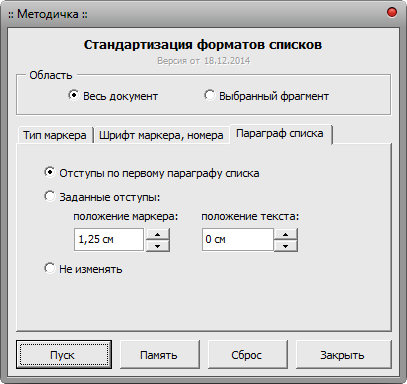Select the 'Весь документ' radio option
The height and width of the screenshot is (384, 407).
coord(113,96)
